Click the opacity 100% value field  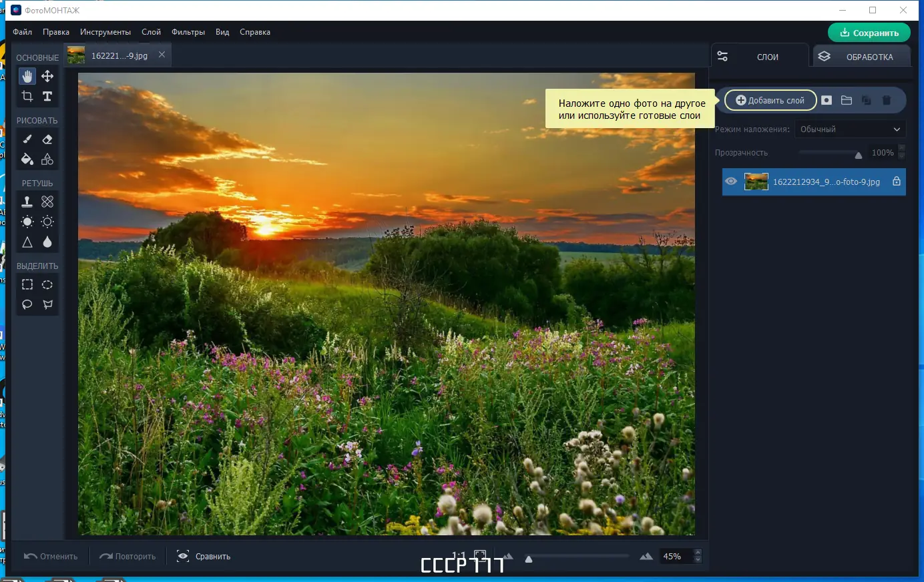pyautogui.click(x=883, y=153)
